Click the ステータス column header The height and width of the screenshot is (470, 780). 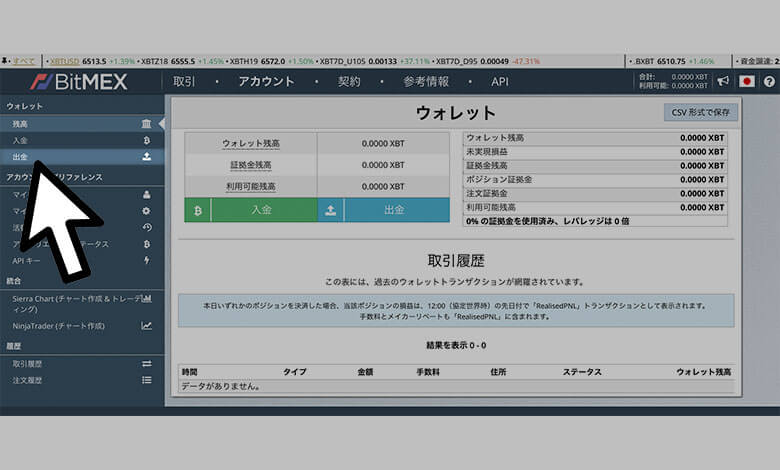[582, 372]
